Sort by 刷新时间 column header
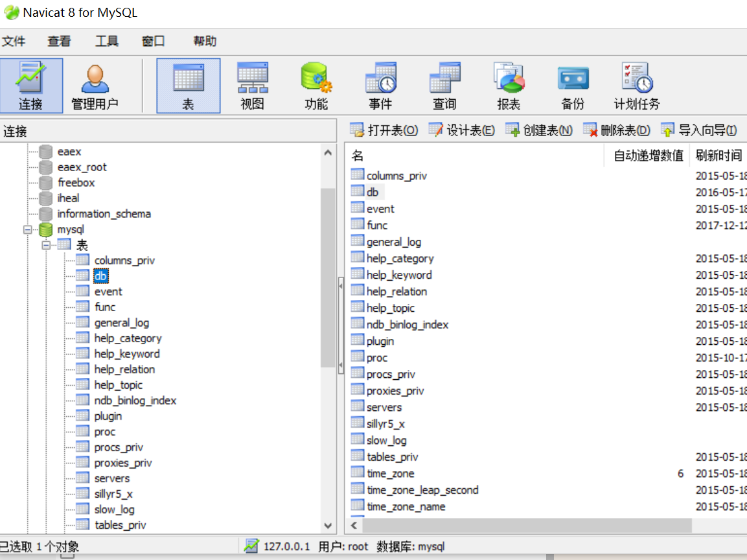 pyautogui.click(x=718, y=156)
